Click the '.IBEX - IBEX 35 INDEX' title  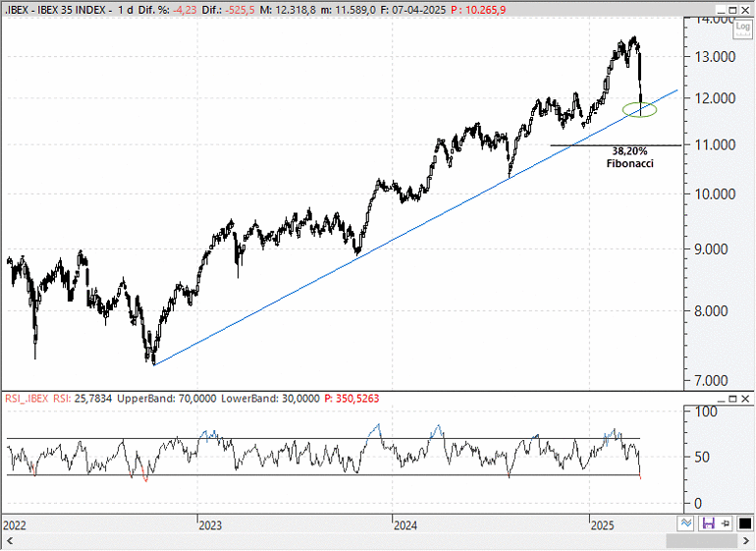(x=54, y=10)
